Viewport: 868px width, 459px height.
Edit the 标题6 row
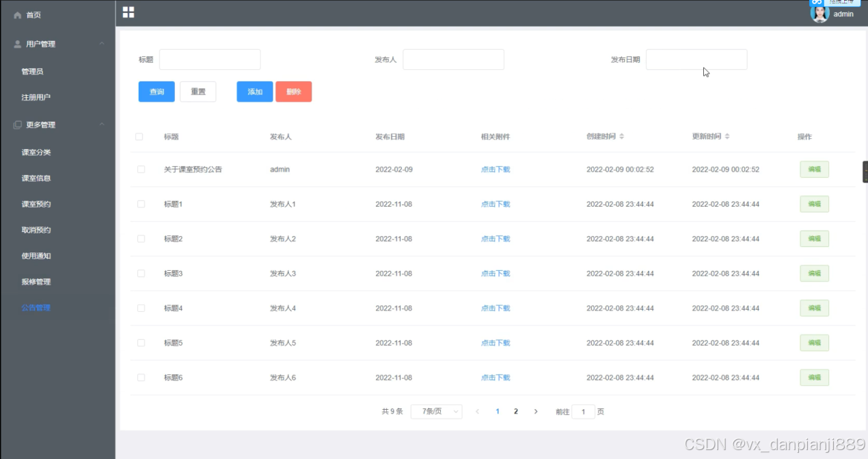tap(815, 377)
